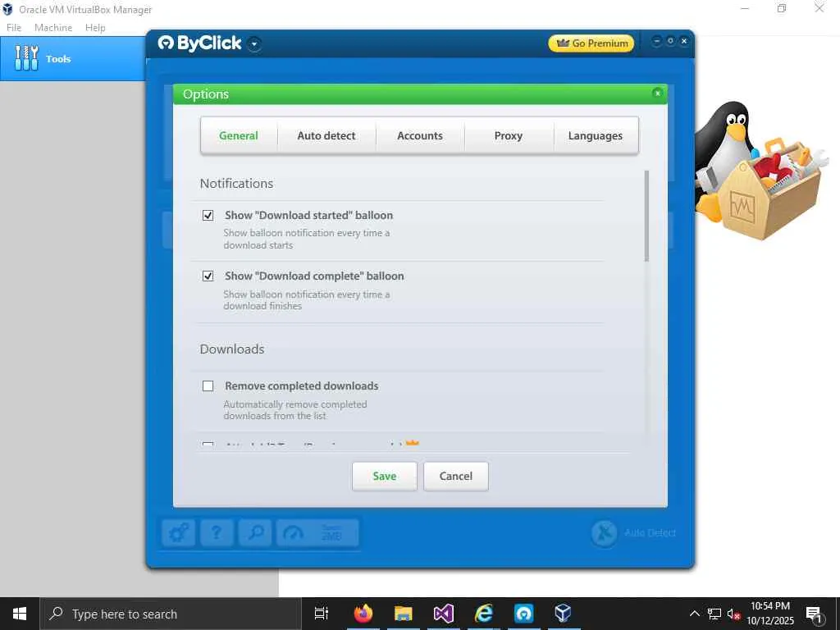Close the Options dialog with green X
840x630 pixels.
point(657,94)
